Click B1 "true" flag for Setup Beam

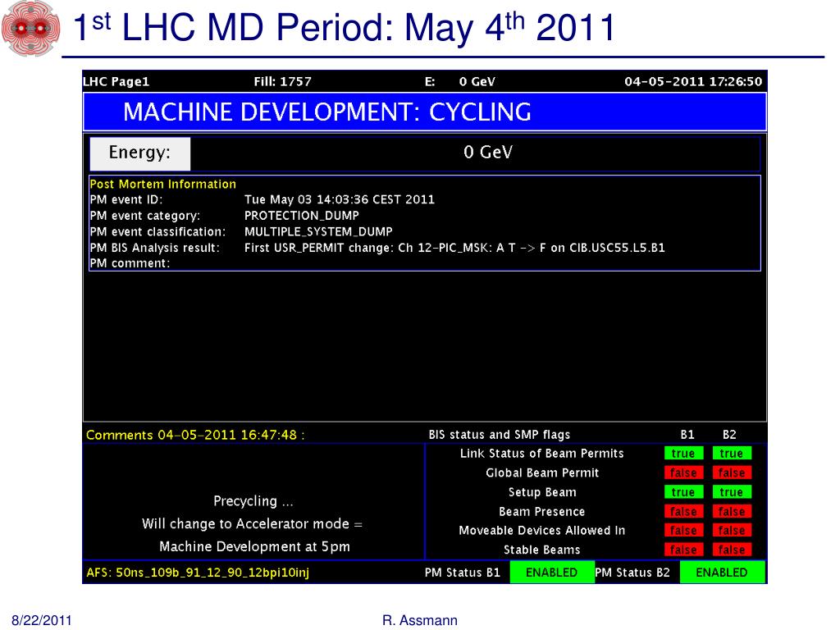pos(683,492)
